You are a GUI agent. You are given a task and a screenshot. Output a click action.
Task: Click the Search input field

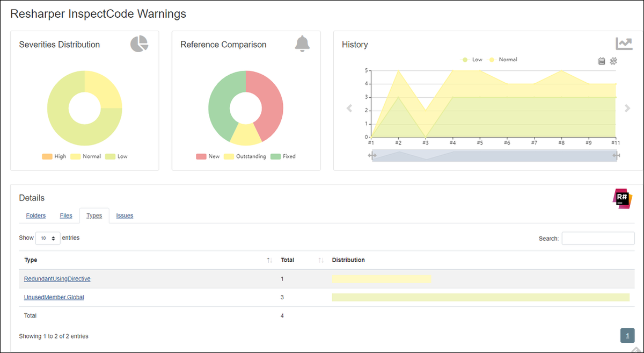coord(598,238)
